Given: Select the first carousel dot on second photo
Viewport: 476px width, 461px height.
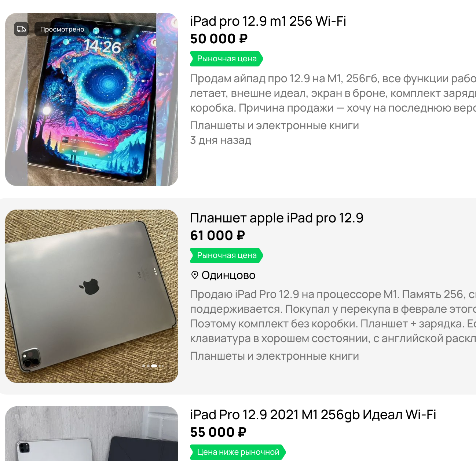Looking at the screenshot, I should tap(144, 366).
